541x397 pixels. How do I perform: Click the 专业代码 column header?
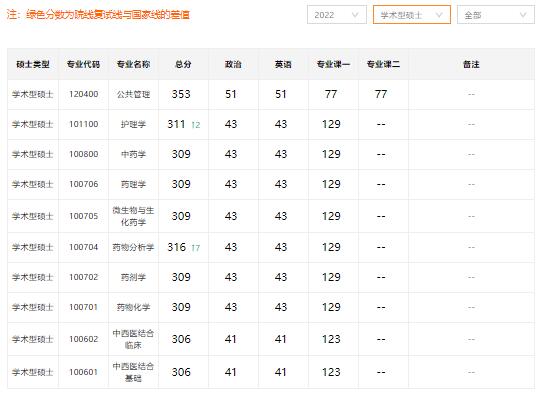[x=83, y=64]
